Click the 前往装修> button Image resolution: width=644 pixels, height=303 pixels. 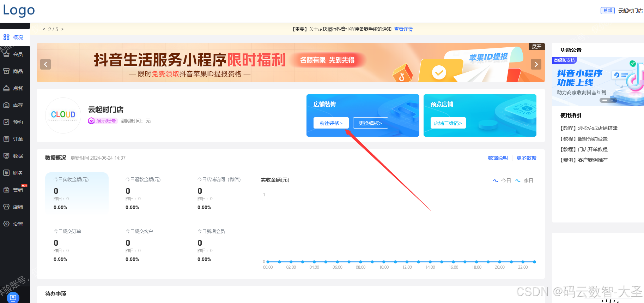coord(331,123)
